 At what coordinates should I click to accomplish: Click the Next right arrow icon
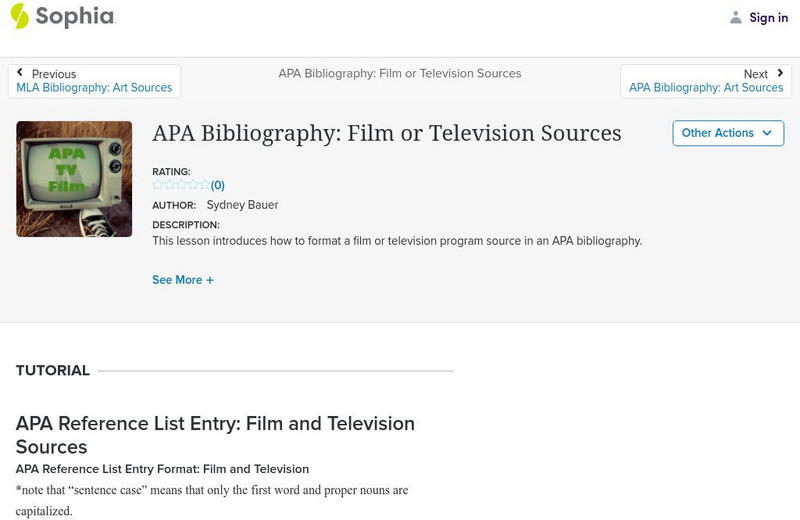point(780,73)
